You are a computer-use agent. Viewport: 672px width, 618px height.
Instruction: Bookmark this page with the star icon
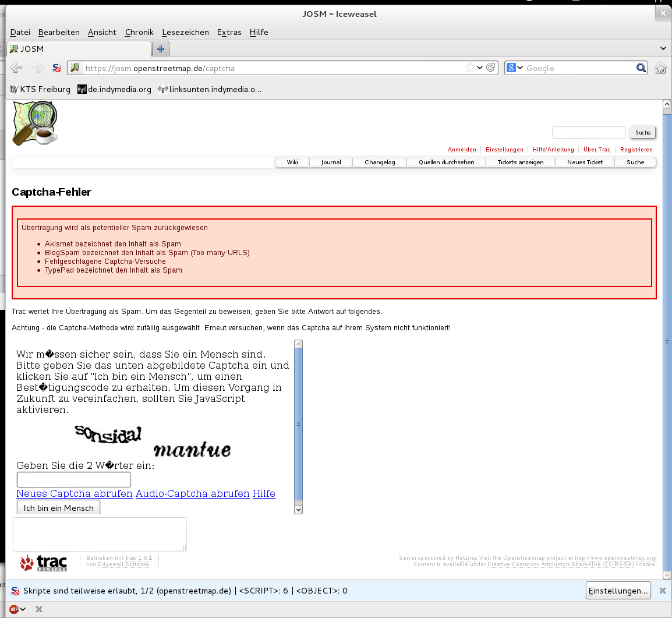(x=470, y=68)
